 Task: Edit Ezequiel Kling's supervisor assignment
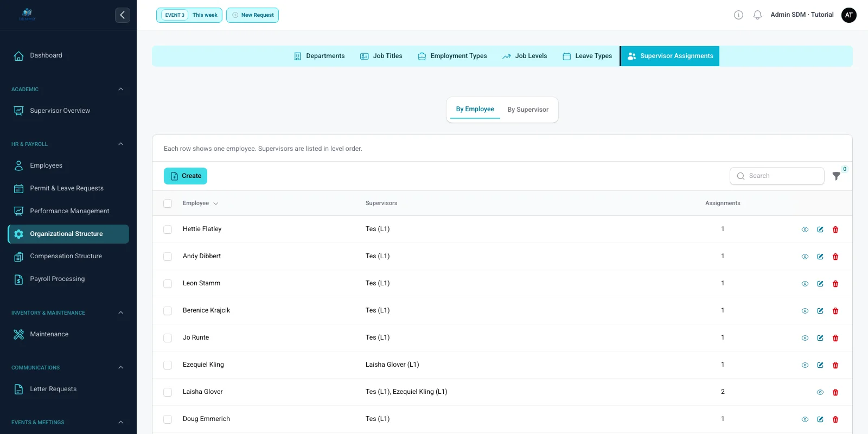tap(820, 365)
